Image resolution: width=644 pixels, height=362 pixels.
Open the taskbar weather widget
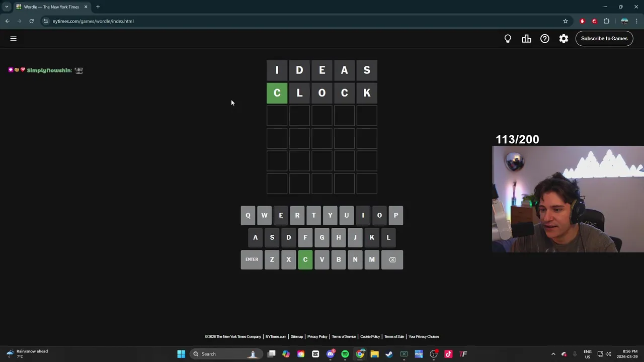(28, 354)
